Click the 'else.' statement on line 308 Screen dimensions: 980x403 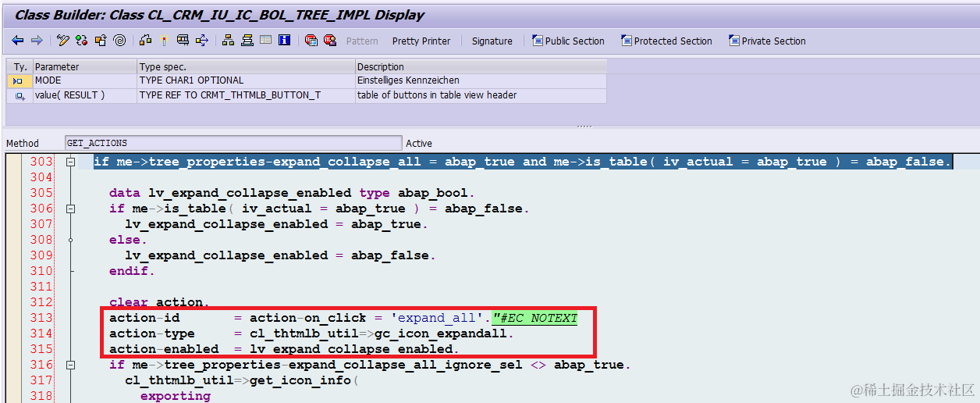(x=129, y=240)
